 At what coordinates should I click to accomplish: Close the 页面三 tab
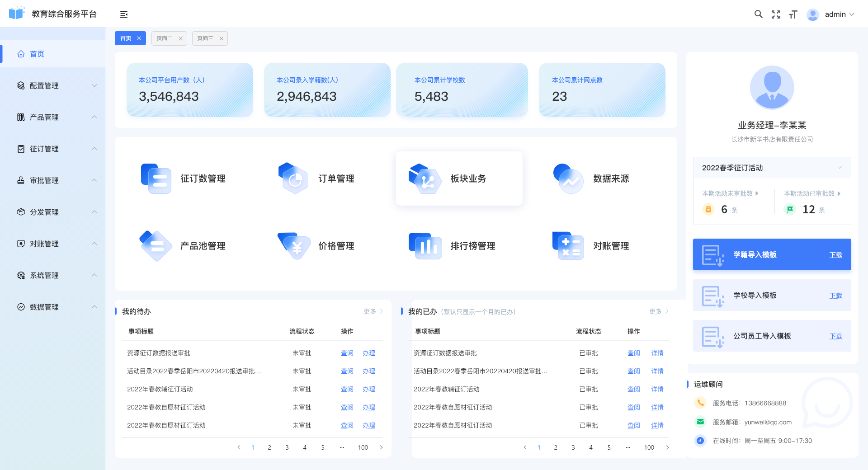point(221,38)
